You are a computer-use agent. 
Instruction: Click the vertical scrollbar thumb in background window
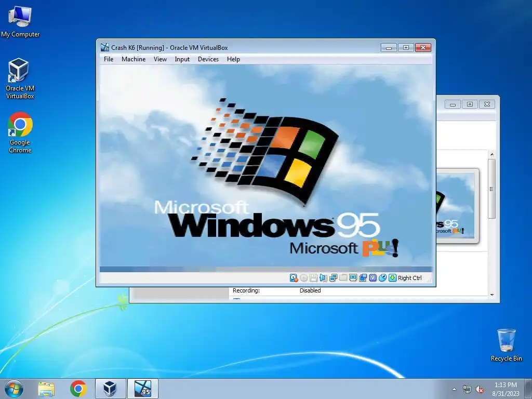491,189
